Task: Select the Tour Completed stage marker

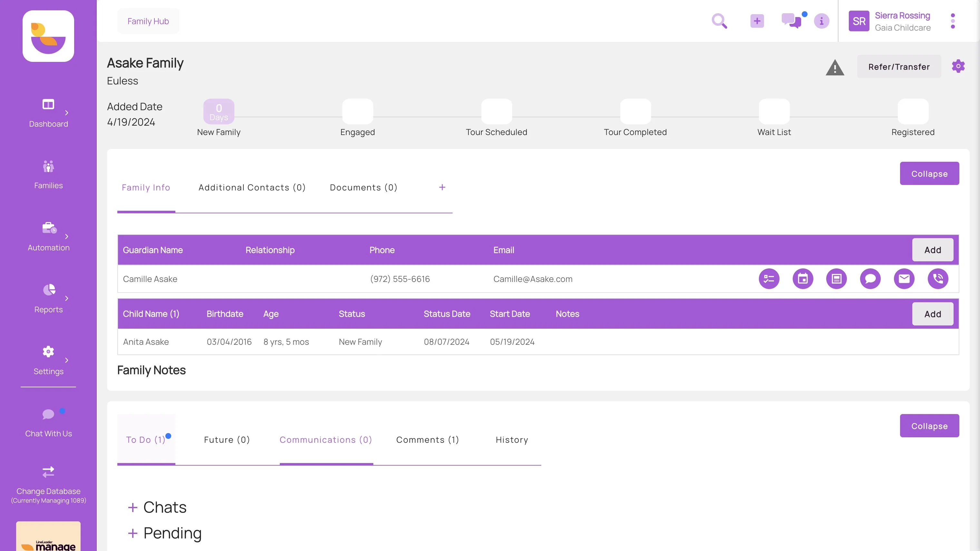Action: [635, 111]
